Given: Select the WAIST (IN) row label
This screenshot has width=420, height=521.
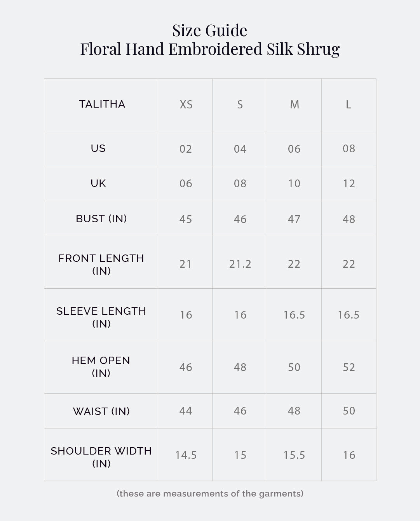Looking at the screenshot, I should point(101,411).
